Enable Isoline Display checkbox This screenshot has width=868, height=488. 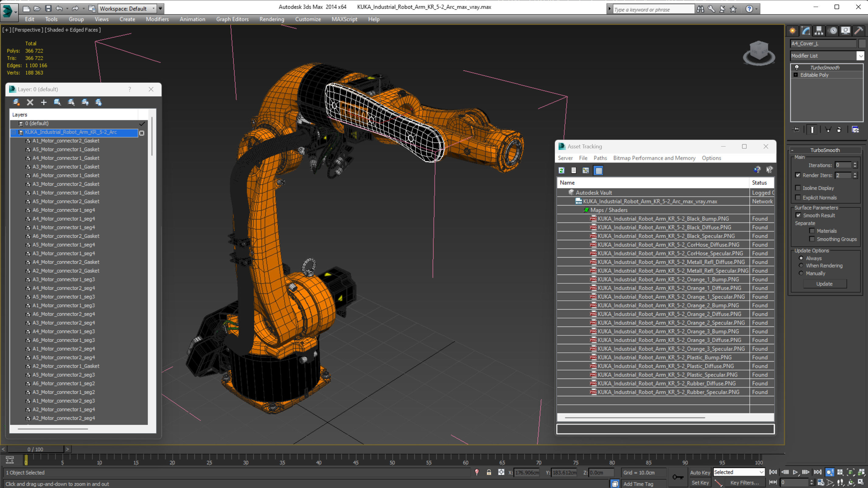798,188
